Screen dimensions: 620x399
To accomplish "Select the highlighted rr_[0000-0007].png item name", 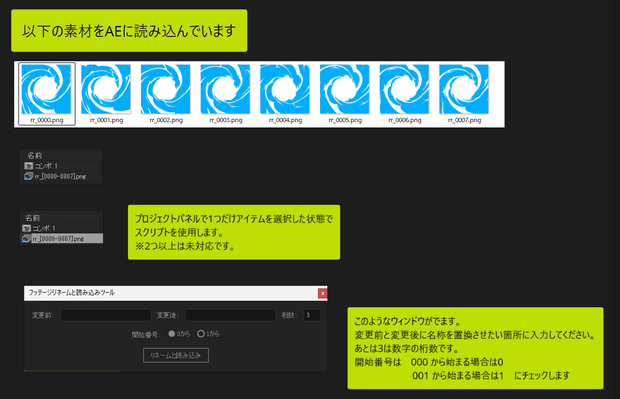I will 58,238.
